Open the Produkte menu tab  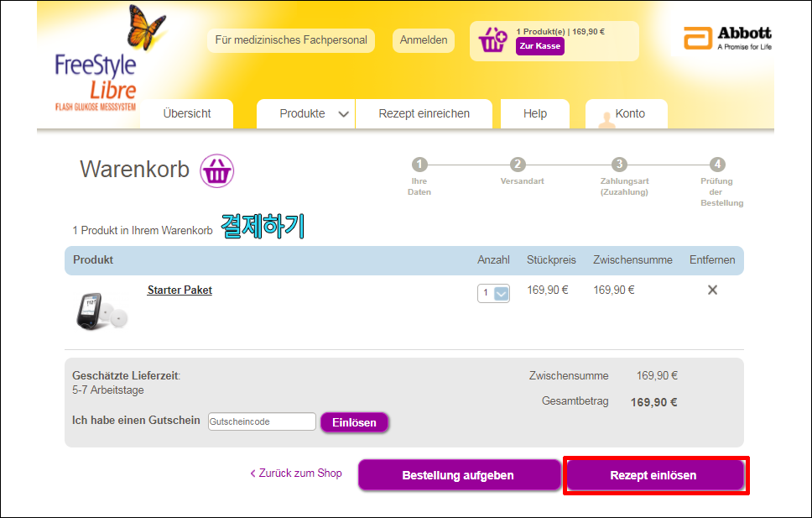[x=306, y=113]
